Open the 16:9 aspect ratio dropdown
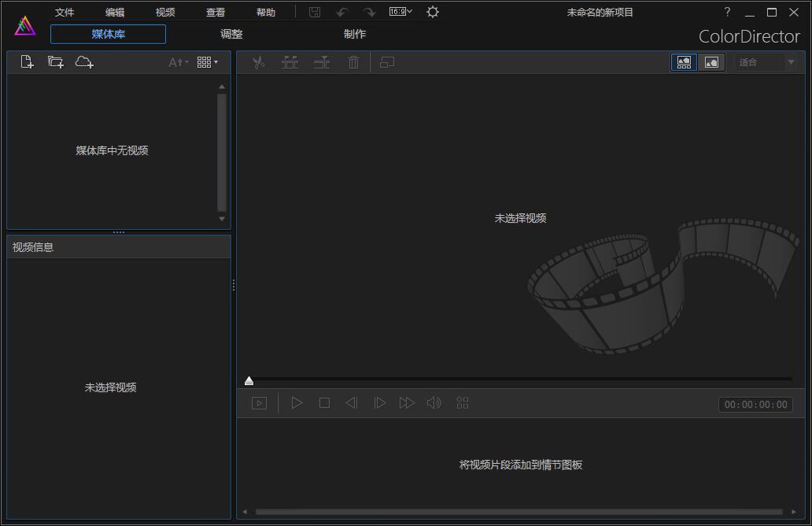Viewport: 812px width, 526px height. click(x=400, y=11)
